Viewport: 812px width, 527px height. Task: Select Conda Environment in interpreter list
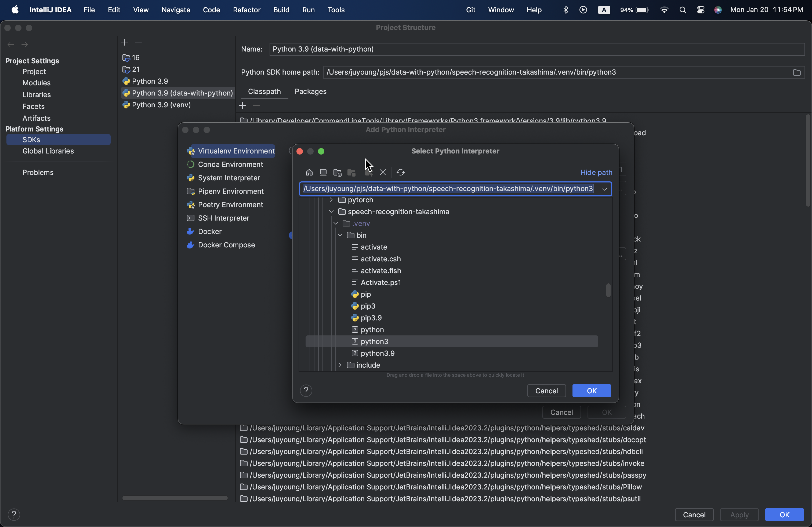coord(230,164)
